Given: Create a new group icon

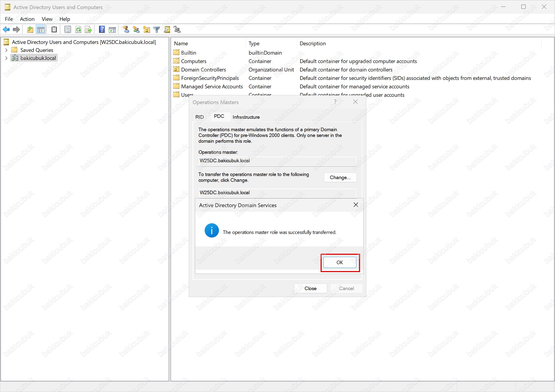Looking at the screenshot, I should [x=136, y=30].
